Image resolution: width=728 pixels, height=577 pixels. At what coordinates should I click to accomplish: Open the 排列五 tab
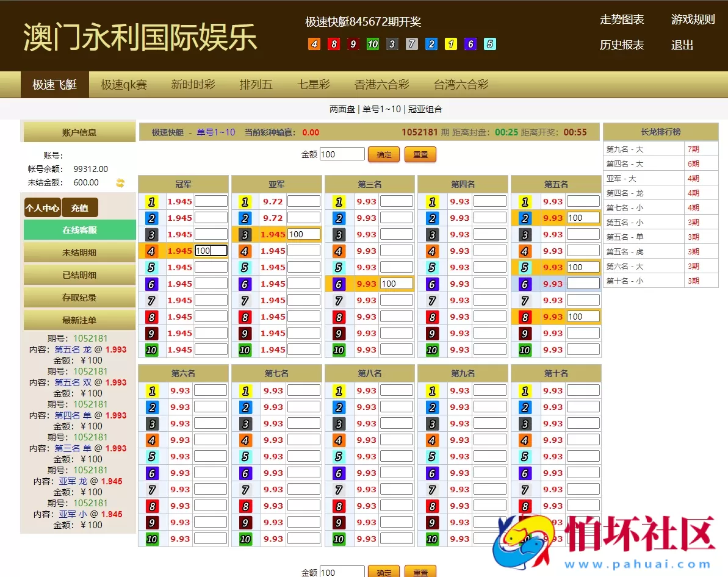255,85
